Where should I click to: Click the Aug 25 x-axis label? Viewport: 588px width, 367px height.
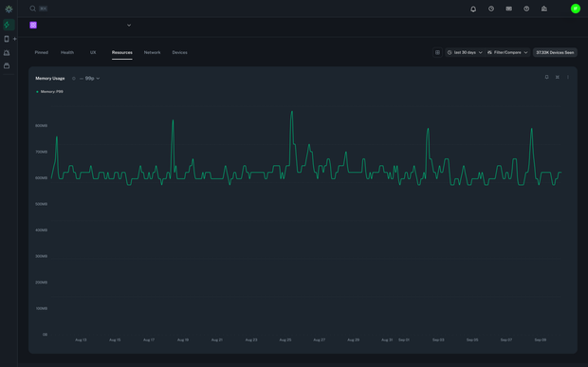point(285,339)
